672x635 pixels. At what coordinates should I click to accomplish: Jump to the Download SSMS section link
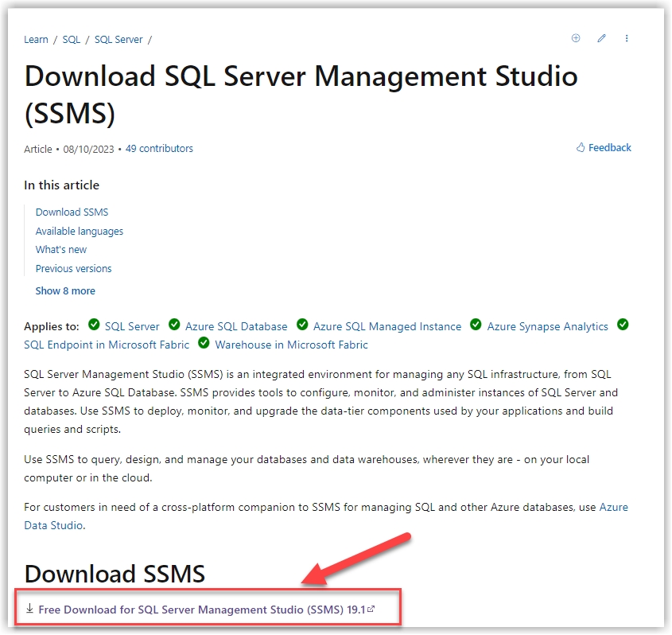[x=72, y=212]
